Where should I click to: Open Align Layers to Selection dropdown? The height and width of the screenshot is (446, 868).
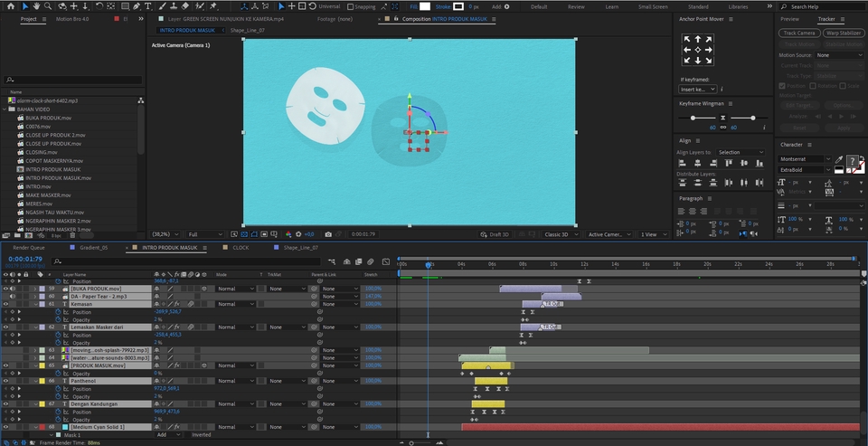point(741,152)
